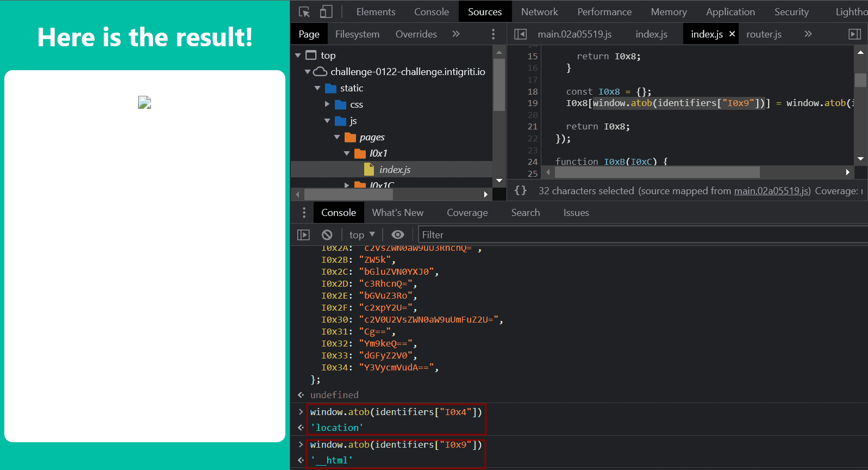Follow the main.02a05519.js source map link

(x=772, y=191)
